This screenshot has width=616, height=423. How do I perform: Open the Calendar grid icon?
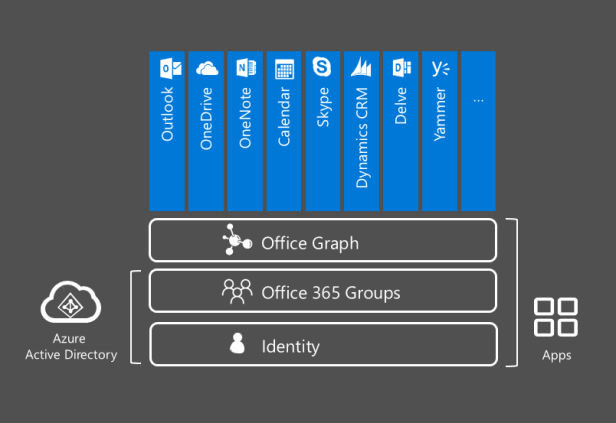284,69
